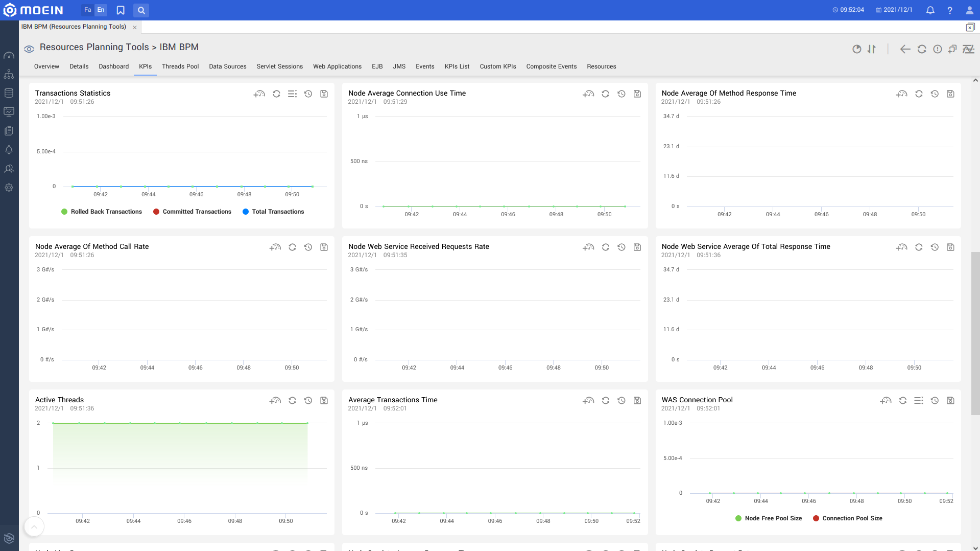Open the bookmark icon in header

121,10
